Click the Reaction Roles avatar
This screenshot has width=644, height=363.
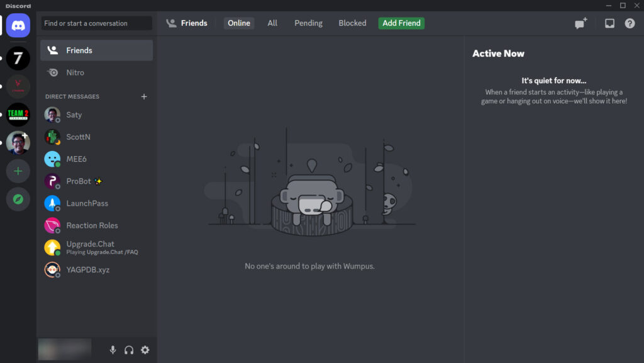pos(52,225)
